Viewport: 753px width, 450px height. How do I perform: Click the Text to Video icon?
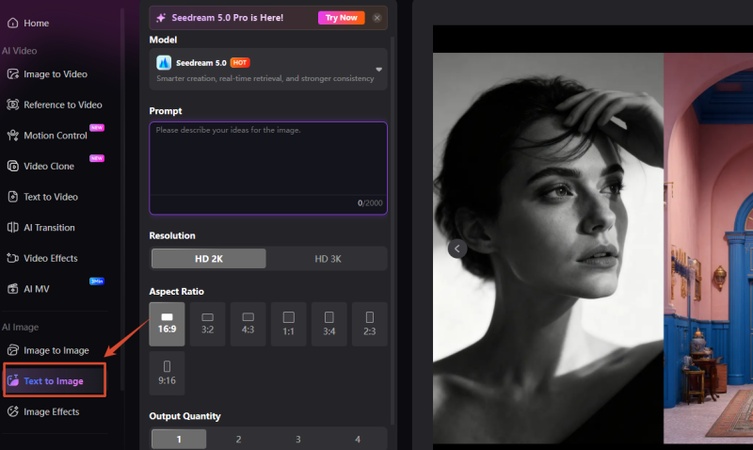[13, 196]
